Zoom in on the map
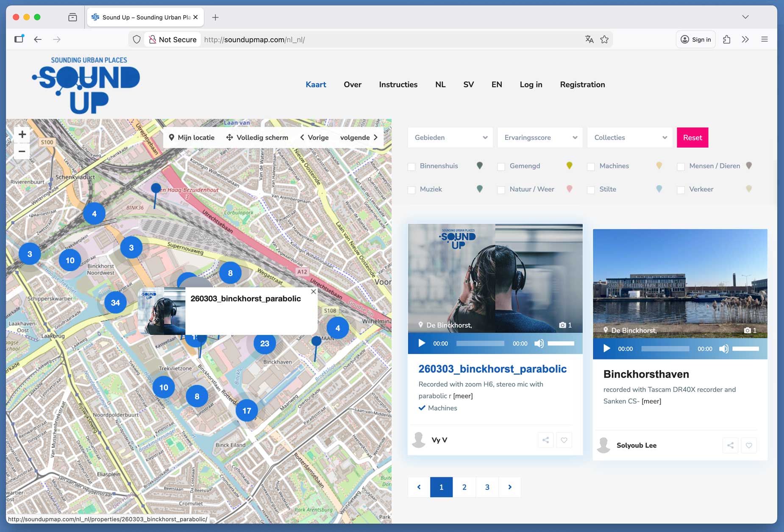 pos(22,135)
